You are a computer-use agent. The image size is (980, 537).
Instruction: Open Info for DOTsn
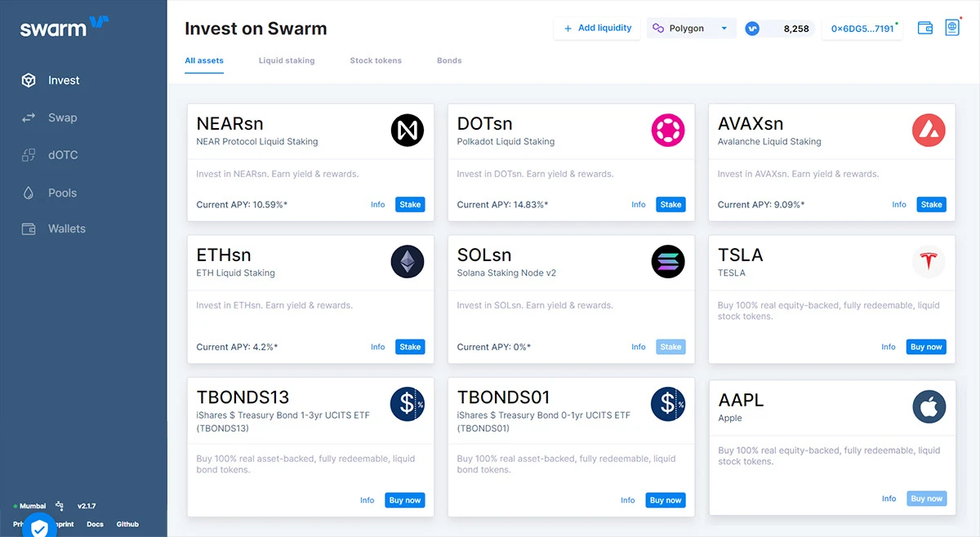click(639, 205)
